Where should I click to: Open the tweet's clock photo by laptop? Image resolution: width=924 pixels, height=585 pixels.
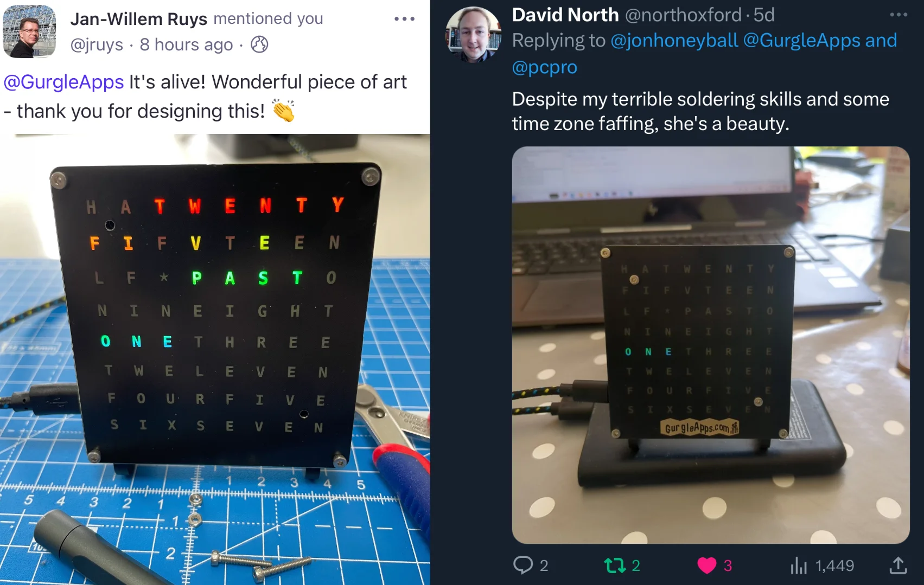pyautogui.click(x=710, y=345)
